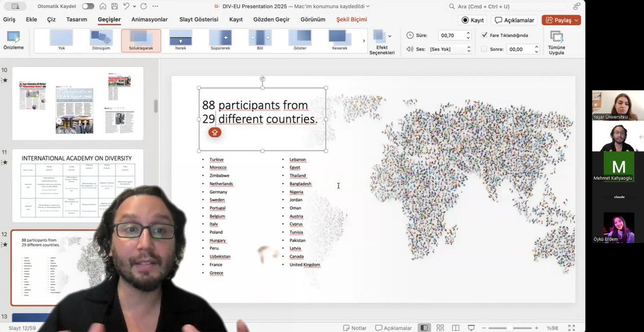The image size is (644, 332).
Task: Switch to Reading view icon
Action: [456, 328]
